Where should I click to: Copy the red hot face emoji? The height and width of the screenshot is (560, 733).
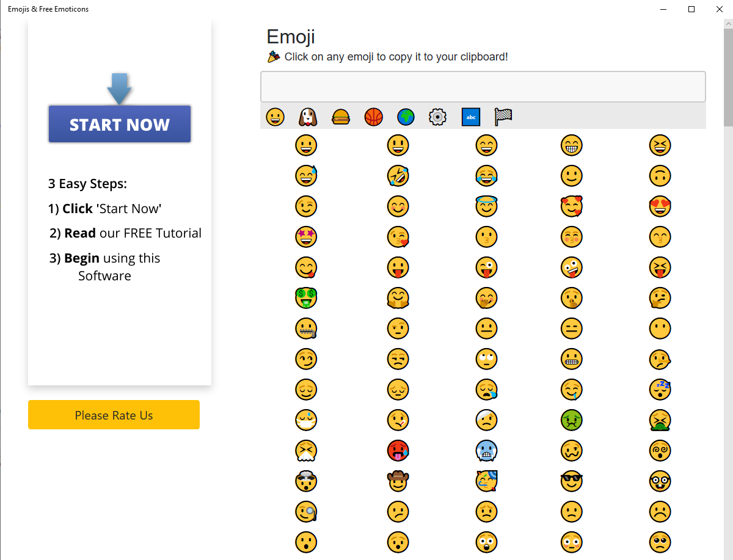click(x=398, y=451)
